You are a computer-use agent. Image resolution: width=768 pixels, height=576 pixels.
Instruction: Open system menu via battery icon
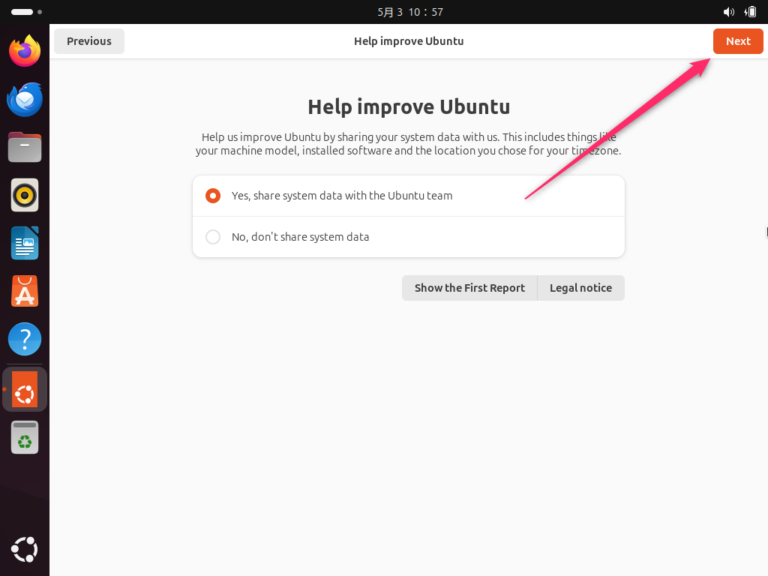click(749, 12)
